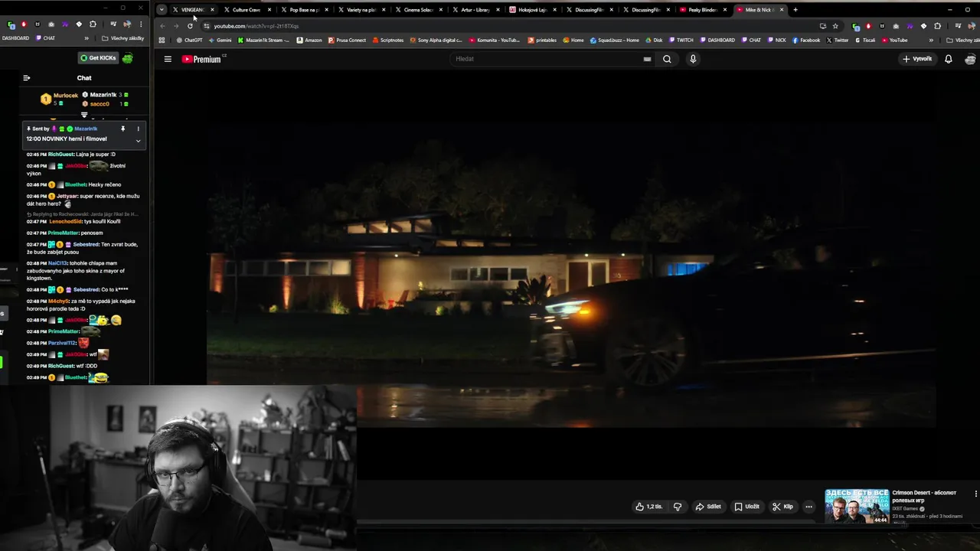Click the Get KICKs button
980x551 pixels.
click(x=98, y=58)
